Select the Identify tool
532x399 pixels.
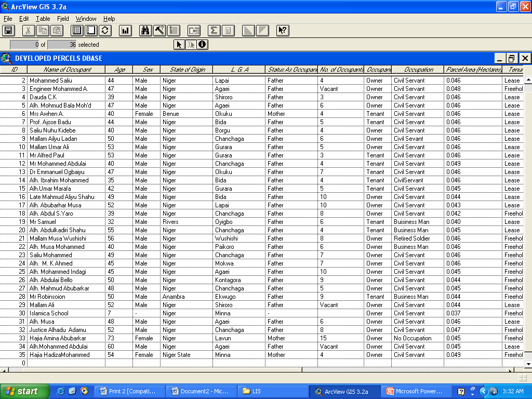(x=202, y=45)
